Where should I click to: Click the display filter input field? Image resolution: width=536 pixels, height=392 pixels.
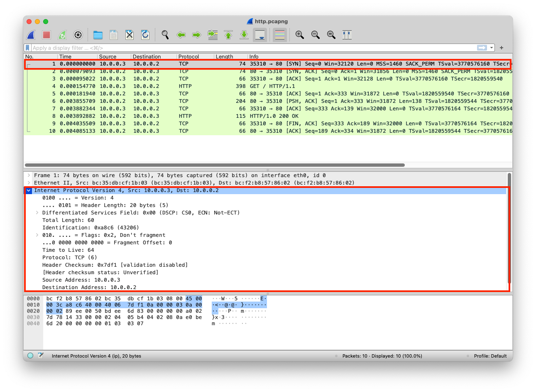click(x=208, y=48)
